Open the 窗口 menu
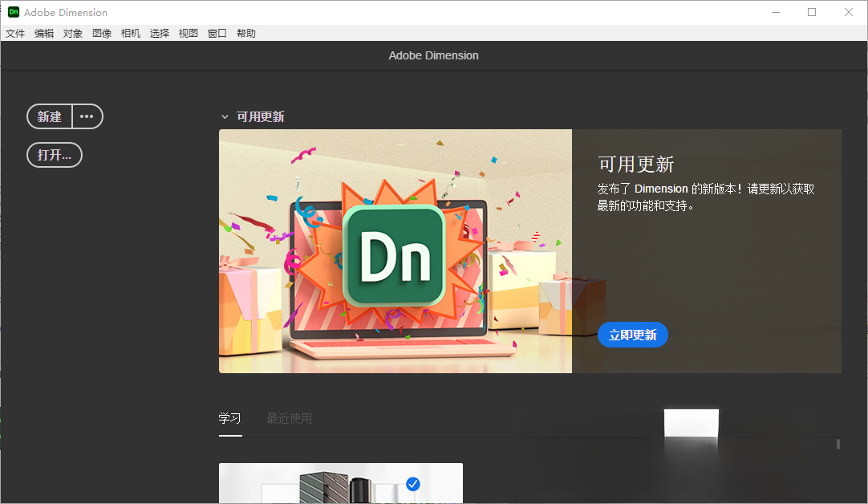 coord(217,33)
